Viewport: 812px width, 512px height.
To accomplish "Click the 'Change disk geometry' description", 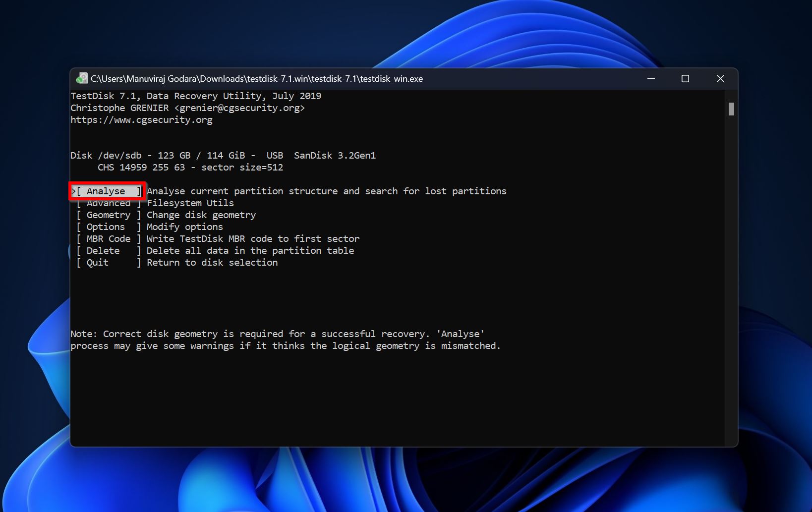I will tap(201, 215).
